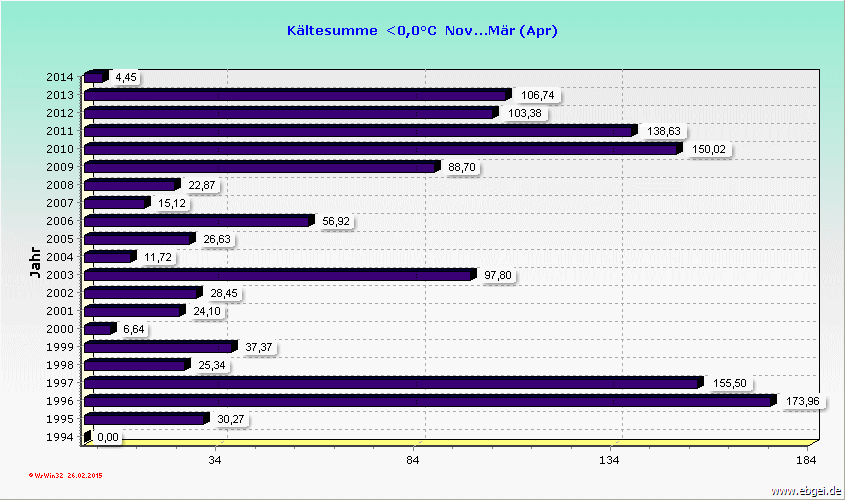Click the year 2001 axis label
Viewport: 845px width, 500px height.
click(x=59, y=311)
